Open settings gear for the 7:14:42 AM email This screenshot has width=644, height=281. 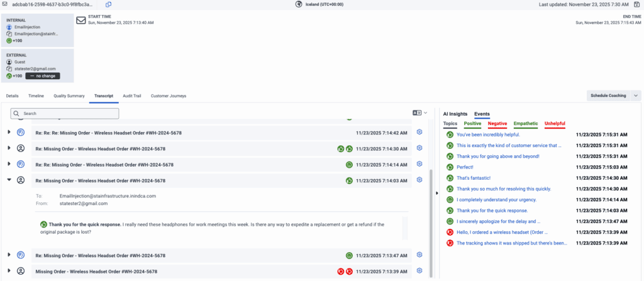point(419,133)
